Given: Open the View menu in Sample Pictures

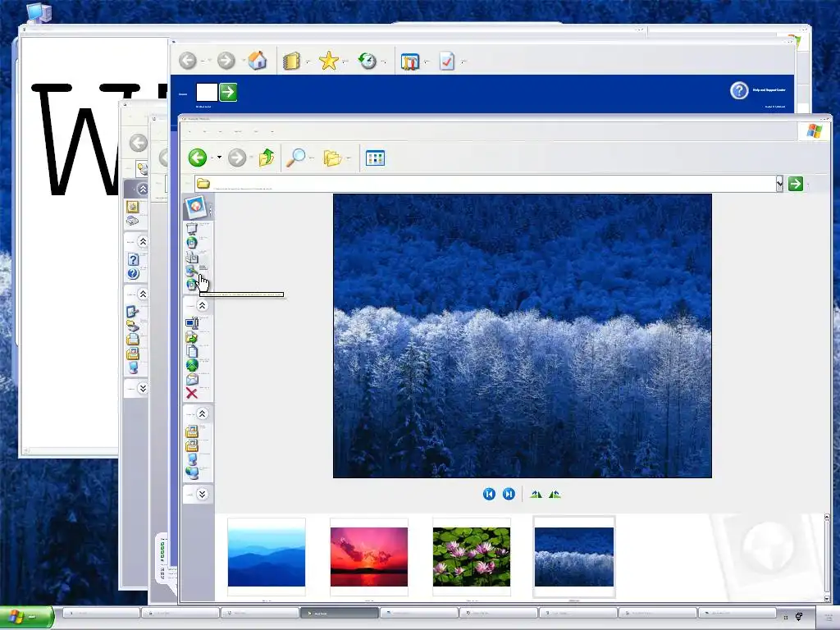Looking at the screenshot, I should click(220, 131).
